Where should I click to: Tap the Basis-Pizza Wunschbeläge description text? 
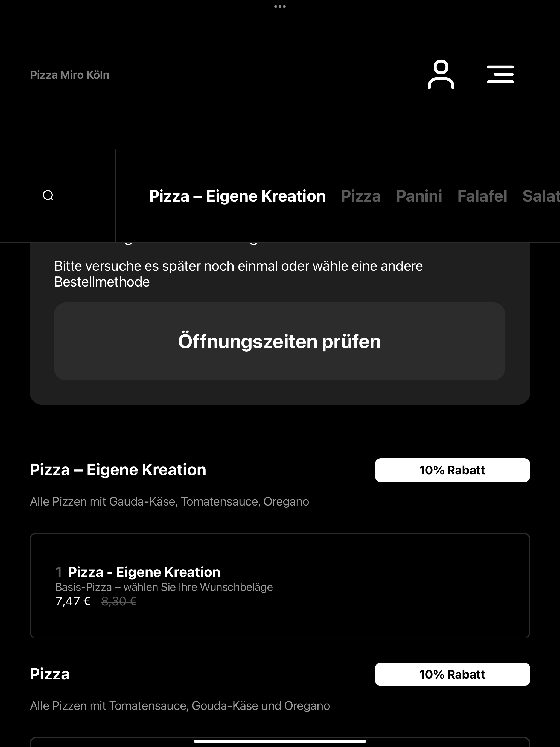point(164,587)
